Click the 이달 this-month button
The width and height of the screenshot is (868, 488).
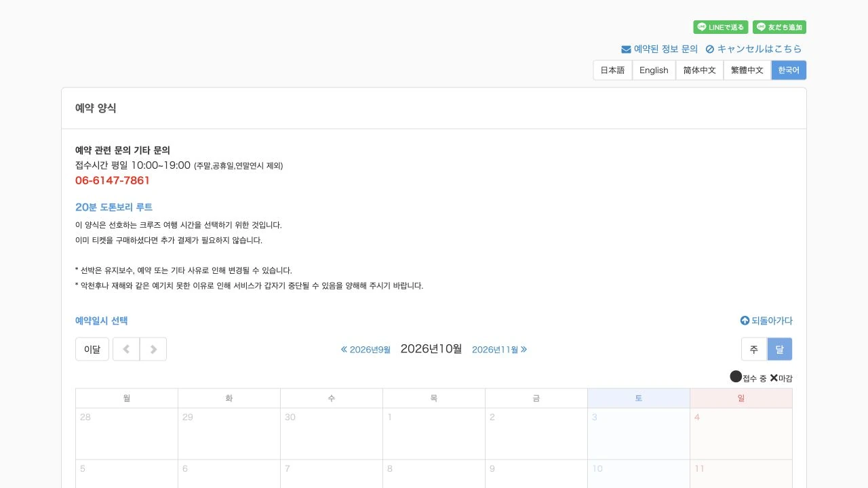click(x=92, y=349)
